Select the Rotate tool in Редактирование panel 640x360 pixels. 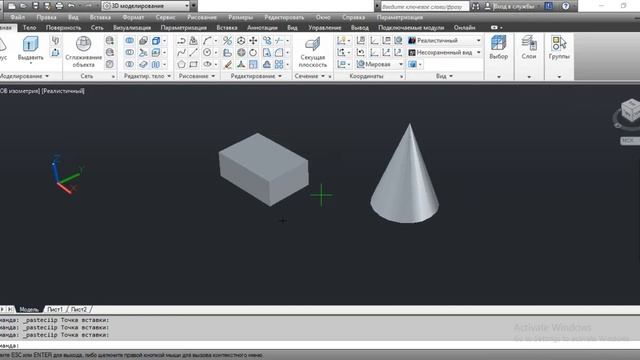pos(253,52)
